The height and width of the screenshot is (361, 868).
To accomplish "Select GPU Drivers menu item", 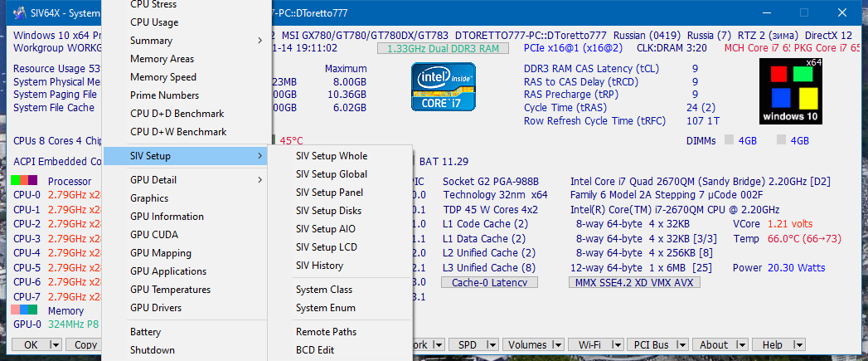I will [x=187, y=308].
